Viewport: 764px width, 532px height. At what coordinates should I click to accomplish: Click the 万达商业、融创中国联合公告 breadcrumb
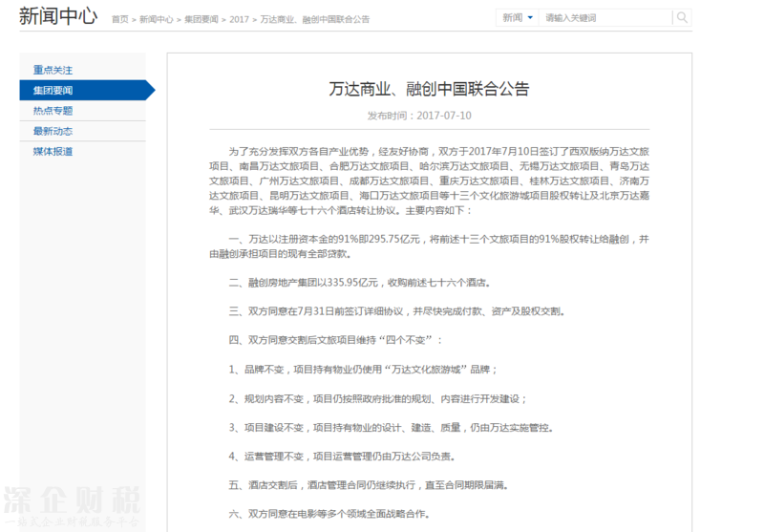(315, 19)
